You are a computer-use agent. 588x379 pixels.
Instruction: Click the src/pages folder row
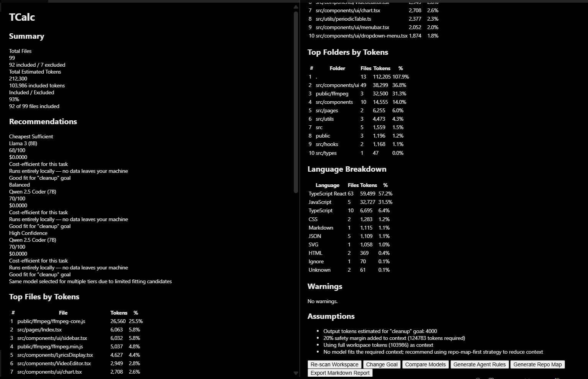(x=359, y=110)
